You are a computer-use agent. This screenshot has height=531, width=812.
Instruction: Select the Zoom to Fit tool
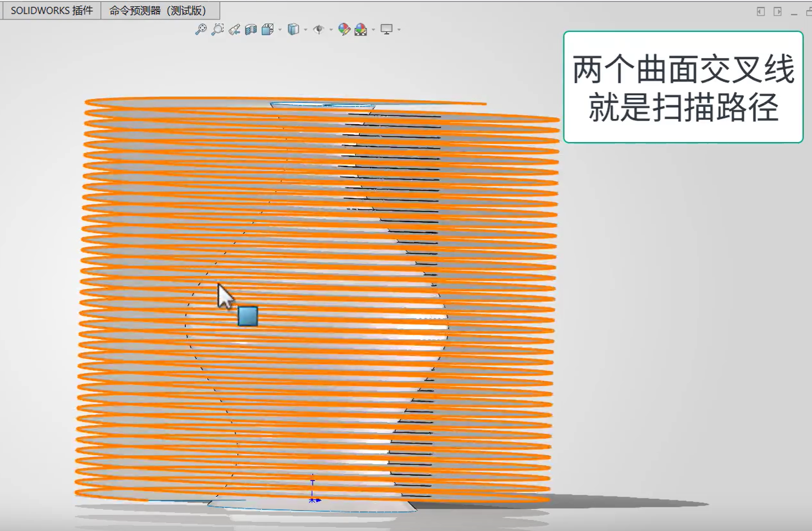(x=202, y=30)
